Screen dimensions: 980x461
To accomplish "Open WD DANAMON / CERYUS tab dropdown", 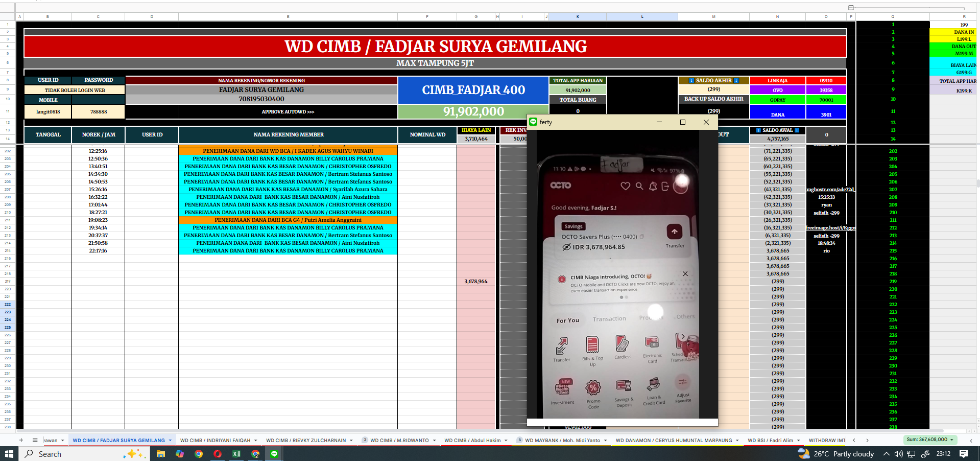I will (x=737, y=440).
